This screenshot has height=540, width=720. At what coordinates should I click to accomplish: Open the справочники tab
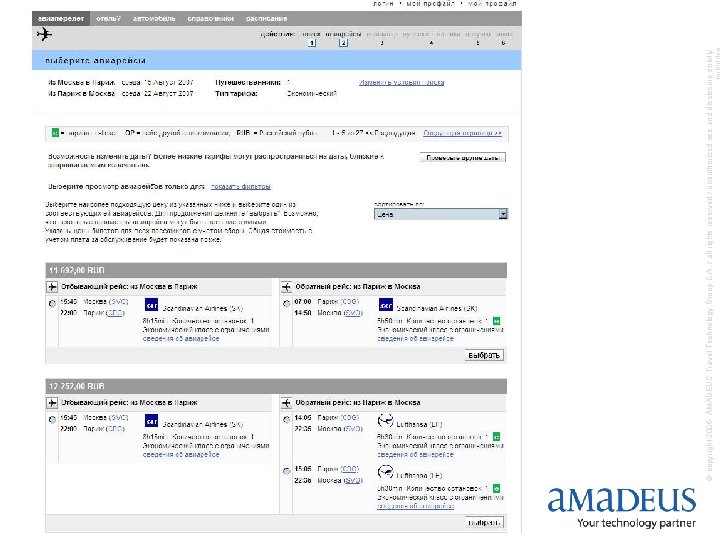pos(210,19)
